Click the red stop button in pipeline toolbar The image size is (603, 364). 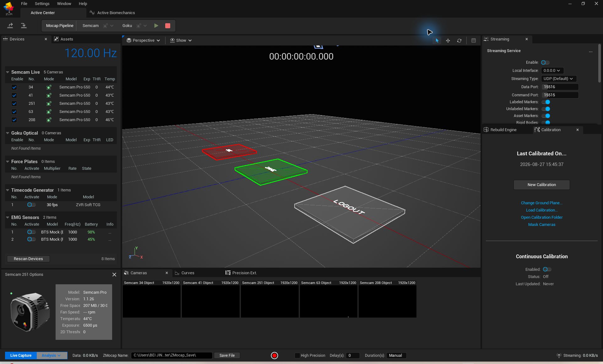(168, 26)
